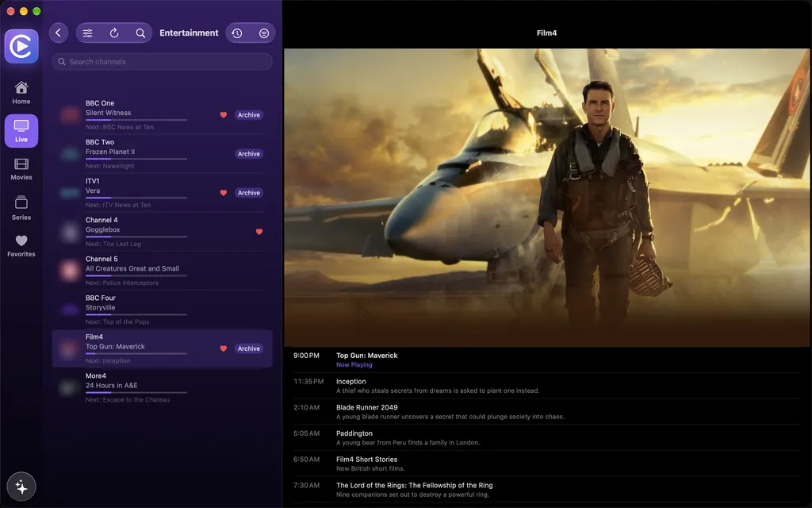Open the Movies section
The image size is (812, 508).
tap(21, 170)
